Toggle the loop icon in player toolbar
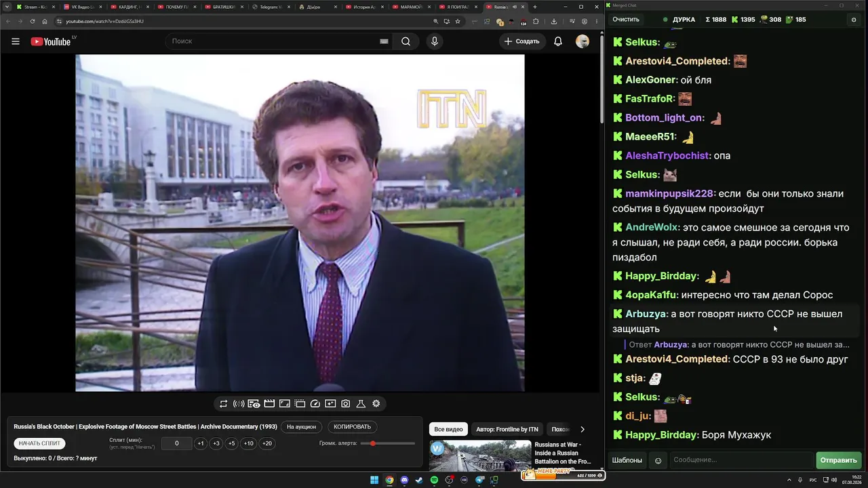Viewport: 868px width, 488px height. click(x=223, y=404)
